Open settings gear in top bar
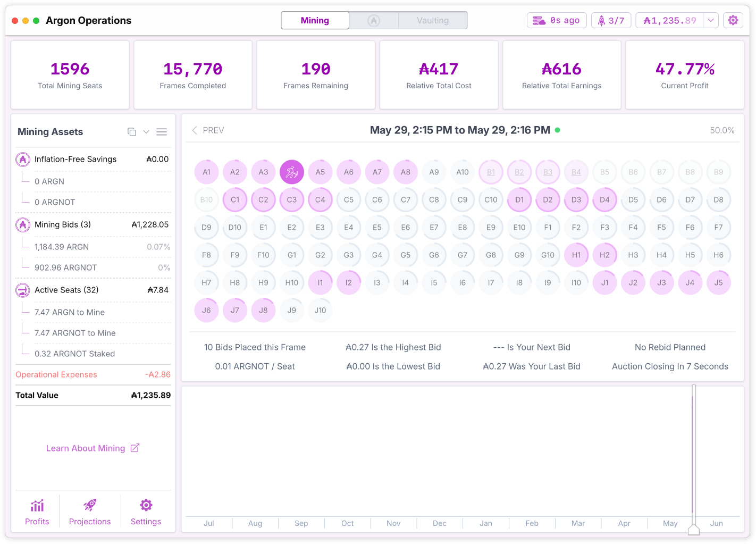Viewport: 756px width, 544px height. point(733,20)
